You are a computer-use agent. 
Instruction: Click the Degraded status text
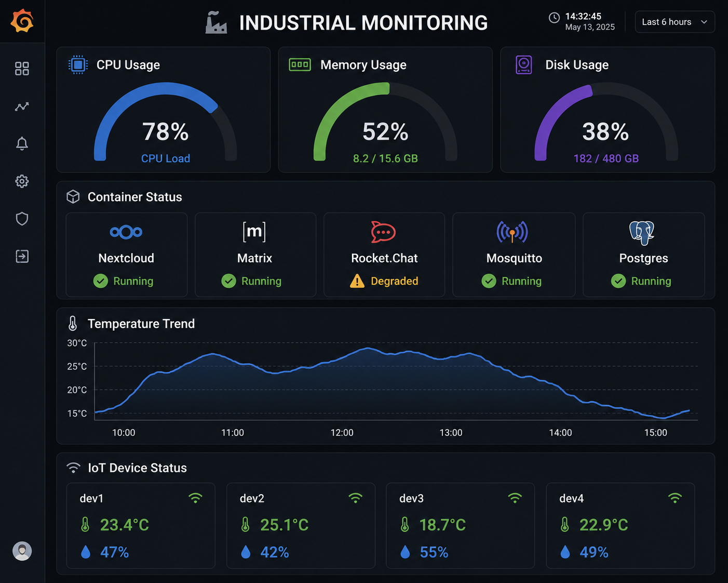pos(394,281)
